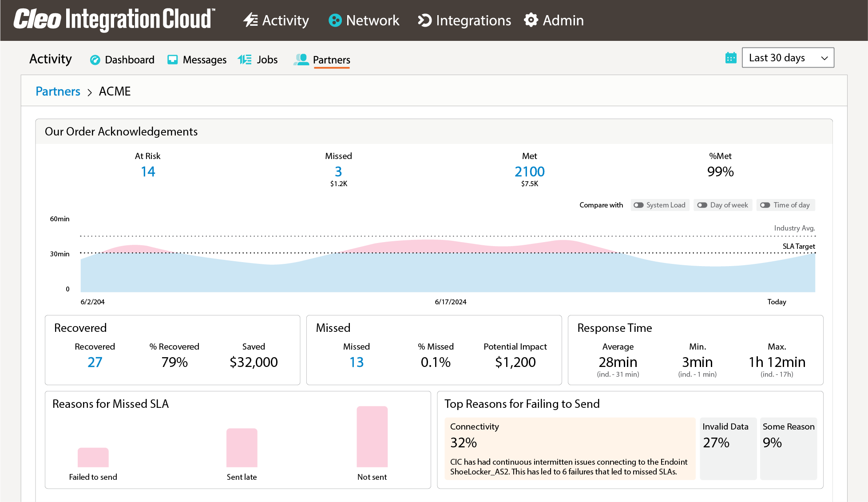Open Jobs using its list icon
This screenshot has height=502, width=868.
245,59
